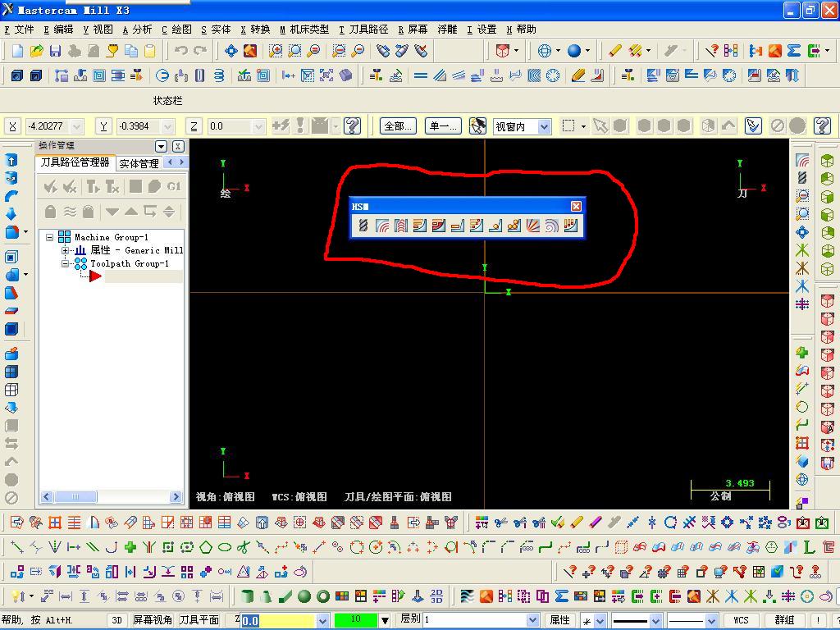The height and width of the screenshot is (630, 840).
Task: Select the 刀具路径管理器 tab
Action: coord(75,162)
